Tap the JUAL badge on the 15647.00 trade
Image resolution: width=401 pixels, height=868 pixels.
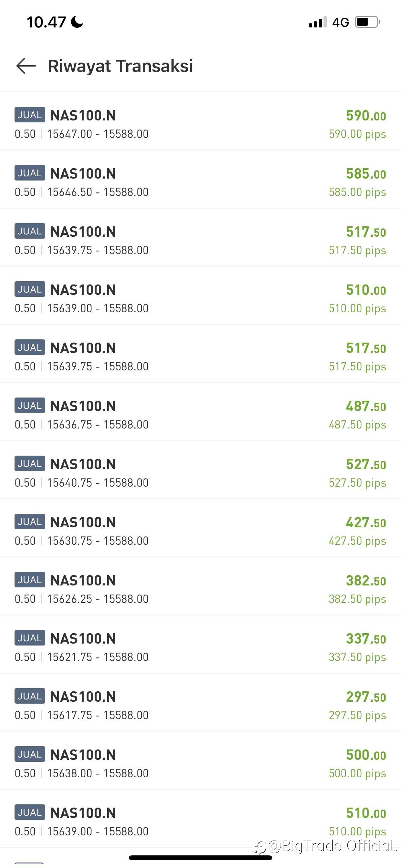coord(30,115)
